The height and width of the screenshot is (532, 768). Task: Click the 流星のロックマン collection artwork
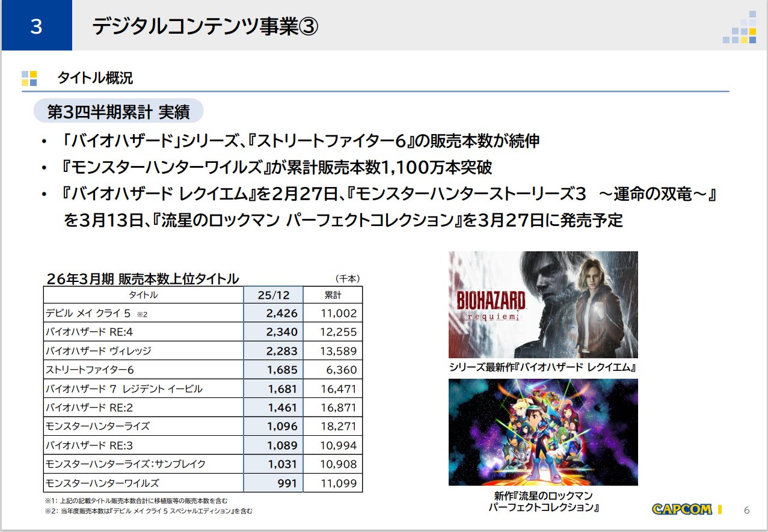point(543,432)
